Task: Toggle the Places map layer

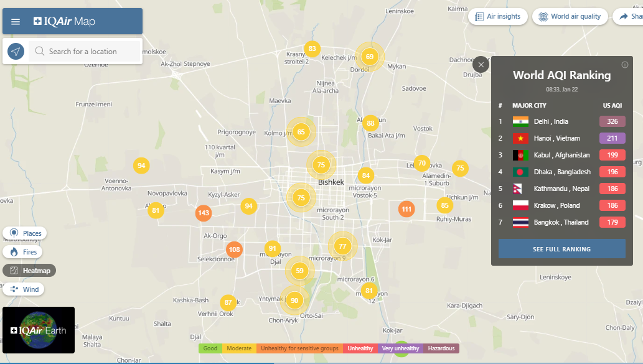Action: pos(25,233)
